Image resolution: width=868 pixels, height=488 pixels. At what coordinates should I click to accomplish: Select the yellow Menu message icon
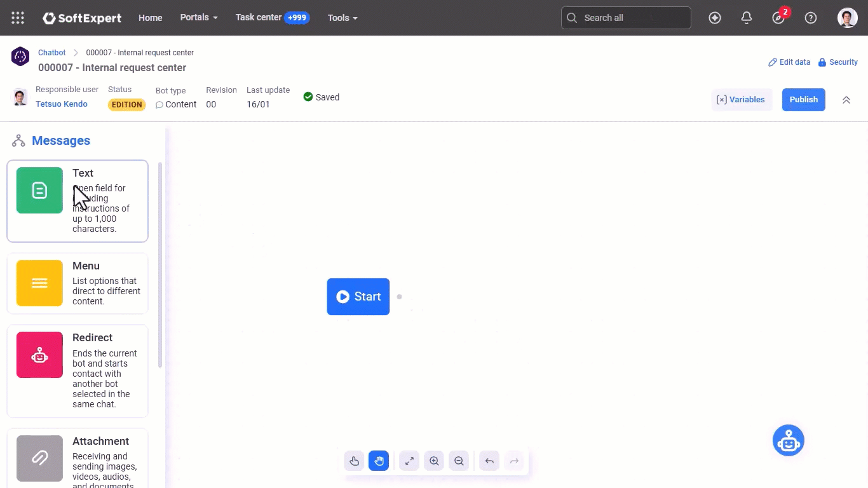coord(39,283)
